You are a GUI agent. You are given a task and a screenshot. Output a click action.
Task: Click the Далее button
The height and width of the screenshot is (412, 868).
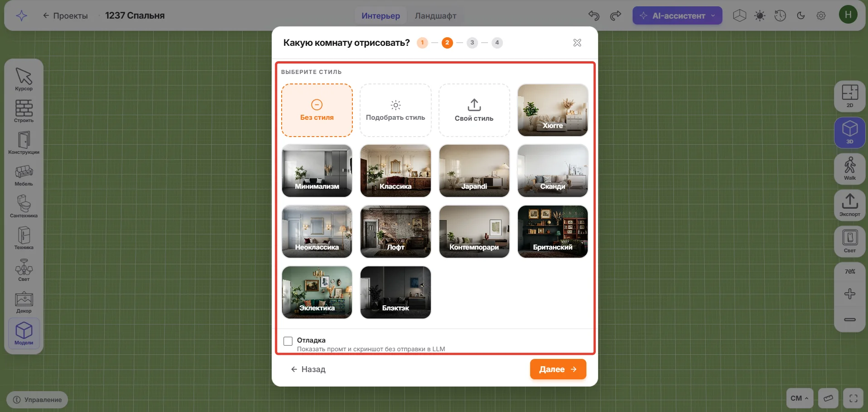(x=558, y=369)
